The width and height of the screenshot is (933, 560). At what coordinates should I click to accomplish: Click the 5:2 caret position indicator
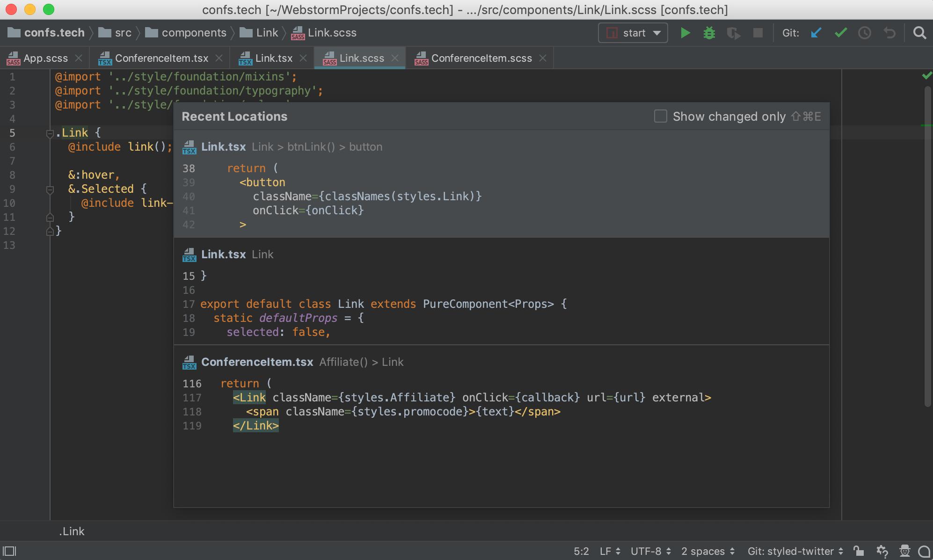click(x=581, y=551)
